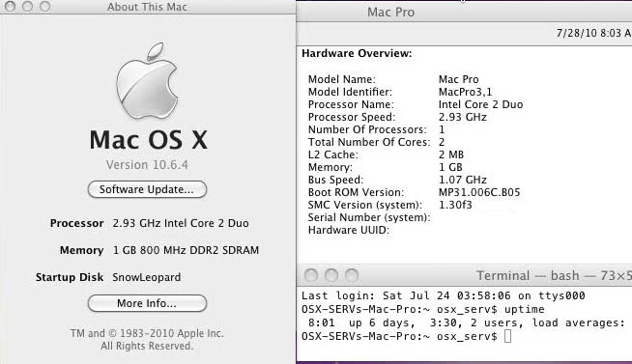Click the Version 10.6.4 text

click(x=147, y=165)
